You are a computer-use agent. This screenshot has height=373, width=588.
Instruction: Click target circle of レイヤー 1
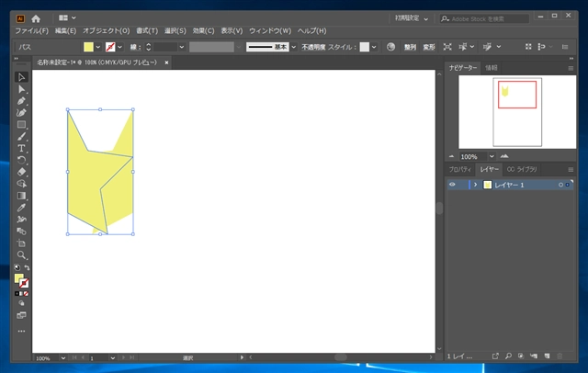tap(560, 185)
